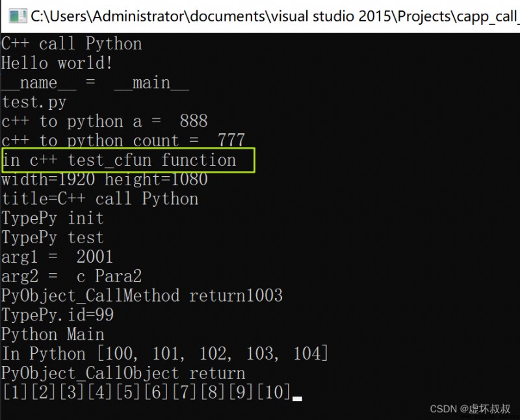Click the console window icon in title bar
Viewport: 520px width, 420px height.
click(18, 16)
